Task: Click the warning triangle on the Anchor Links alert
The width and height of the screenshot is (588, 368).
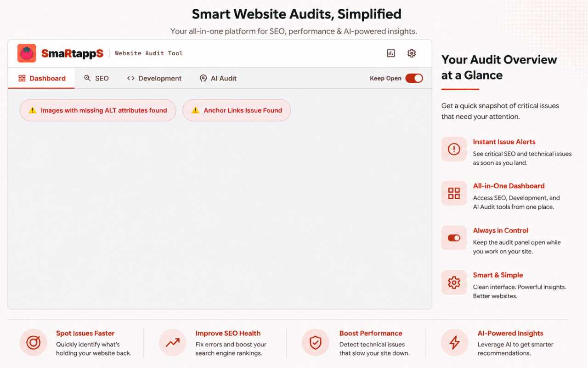Action: click(x=195, y=110)
